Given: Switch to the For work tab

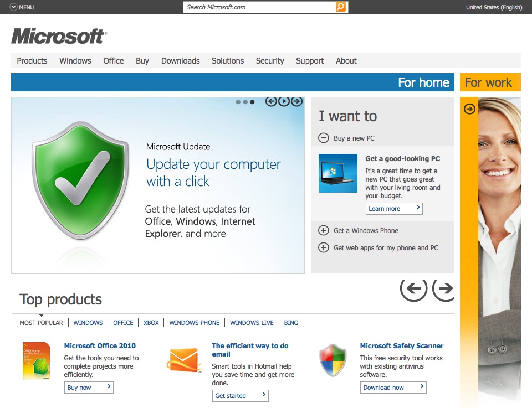Looking at the screenshot, I should point(490,82).
